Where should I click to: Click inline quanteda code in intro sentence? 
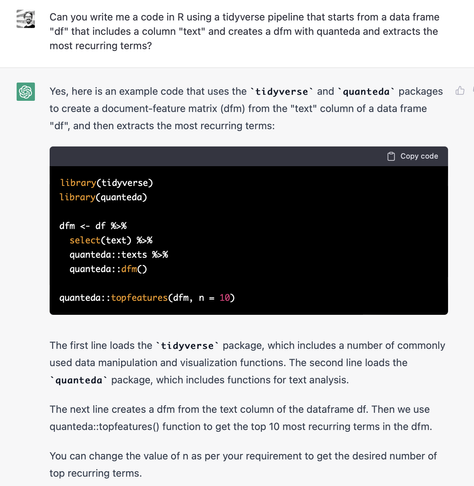click(366, 92)
